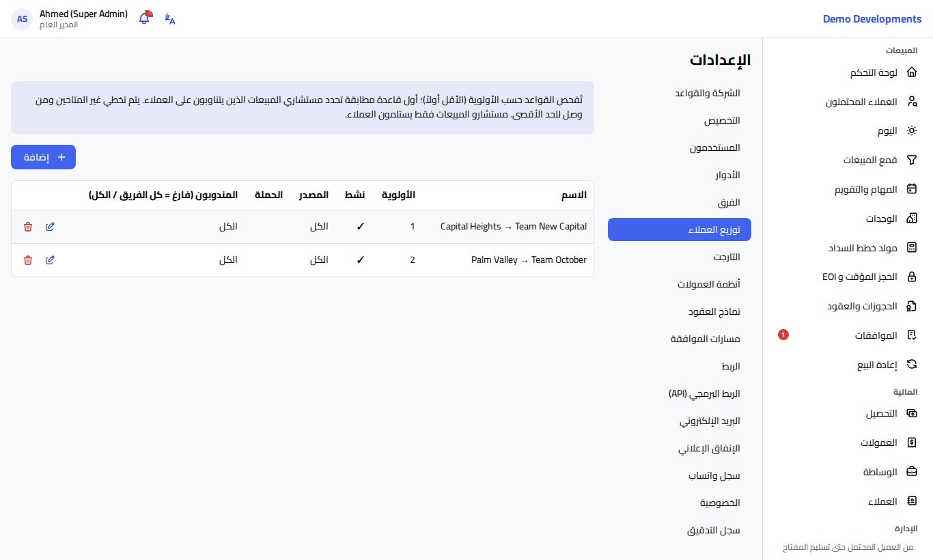Viewport: 933px width, 560px height.
Task: Open الموافقات in the sidebar
Action: click(848, 335)
